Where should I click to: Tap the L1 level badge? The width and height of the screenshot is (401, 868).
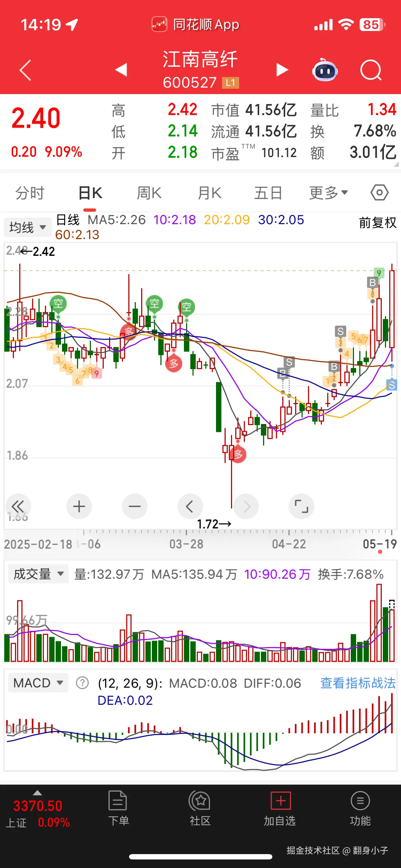[x=230, y=83]
